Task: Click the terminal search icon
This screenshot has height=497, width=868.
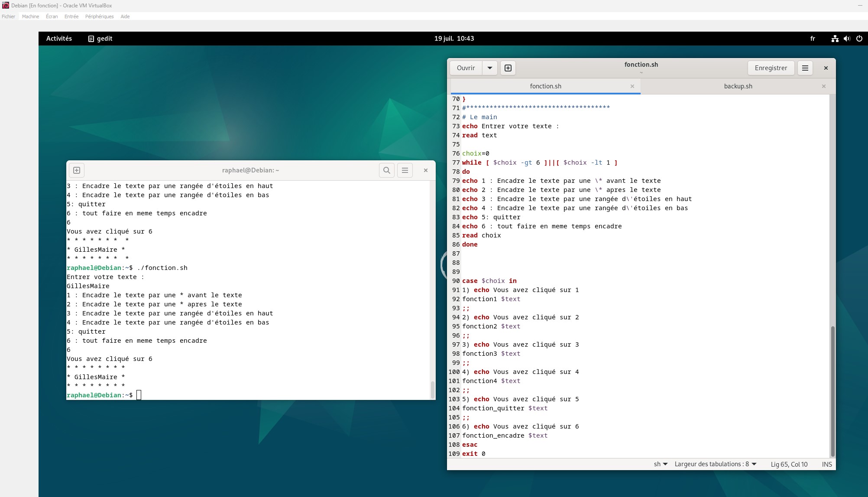Action: [387, 170]
